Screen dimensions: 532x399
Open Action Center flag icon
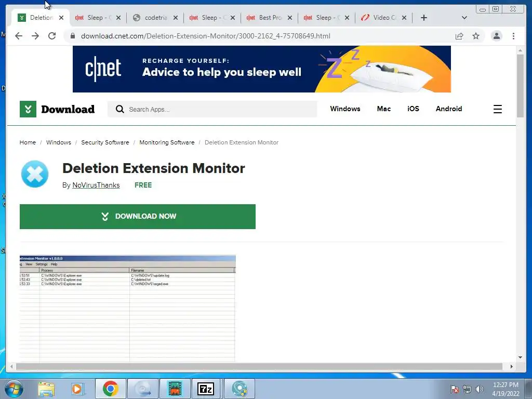pos(454,389)
